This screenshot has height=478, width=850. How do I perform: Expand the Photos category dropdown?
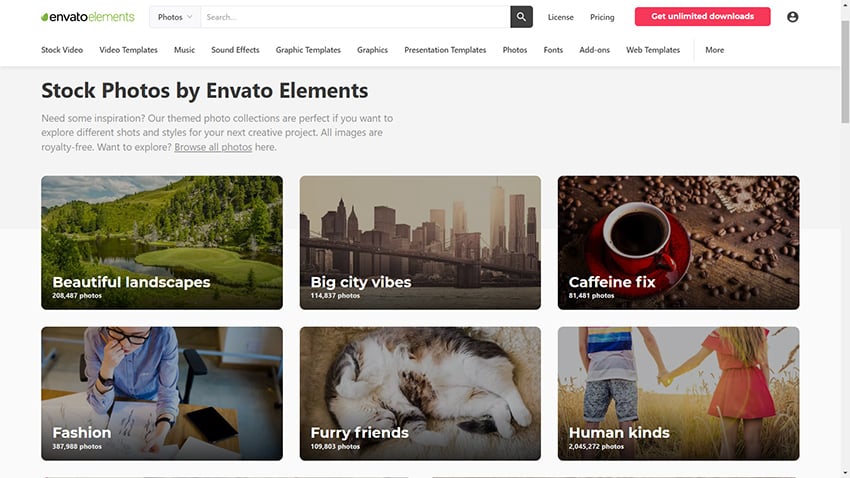[175, 17]
